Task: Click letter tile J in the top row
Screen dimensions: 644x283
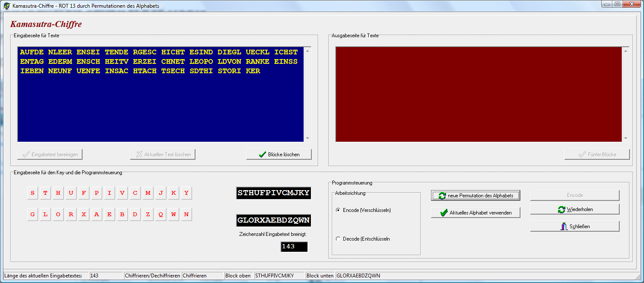Action: [161, 193]
